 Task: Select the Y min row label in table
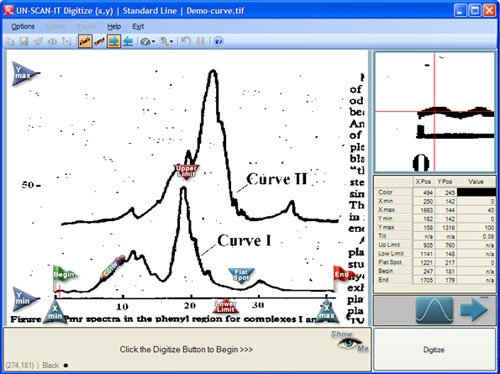(x=385, y=218)
